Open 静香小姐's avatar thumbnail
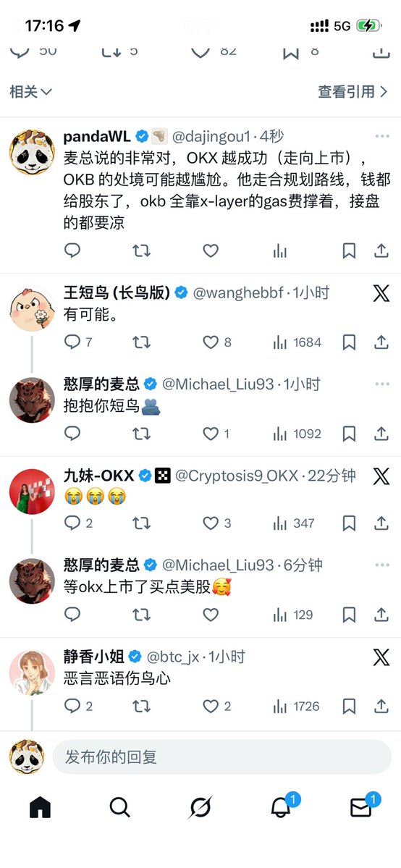Viewport: 401px width, 868px height. tap(32, 673)
